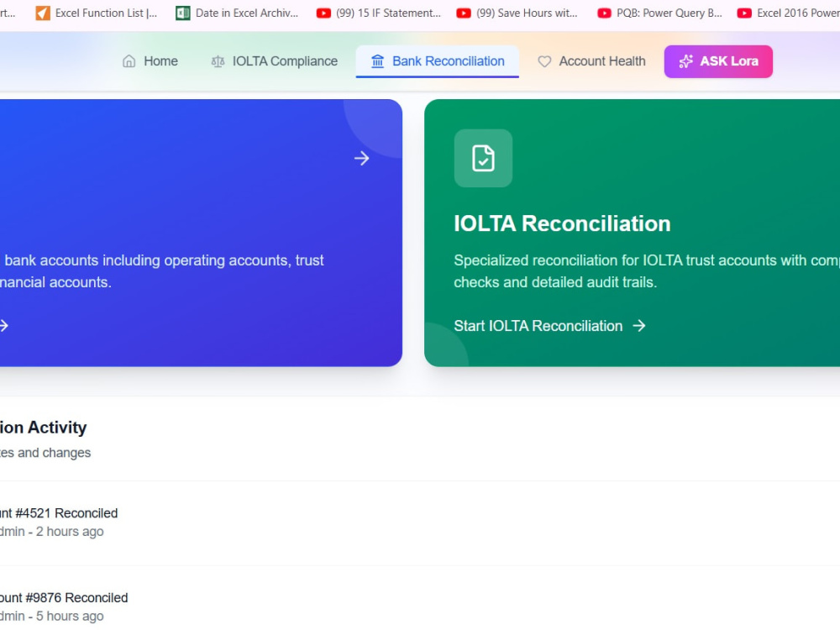Click the YouTube icon beside PQB Power Query

coord(604,13)
